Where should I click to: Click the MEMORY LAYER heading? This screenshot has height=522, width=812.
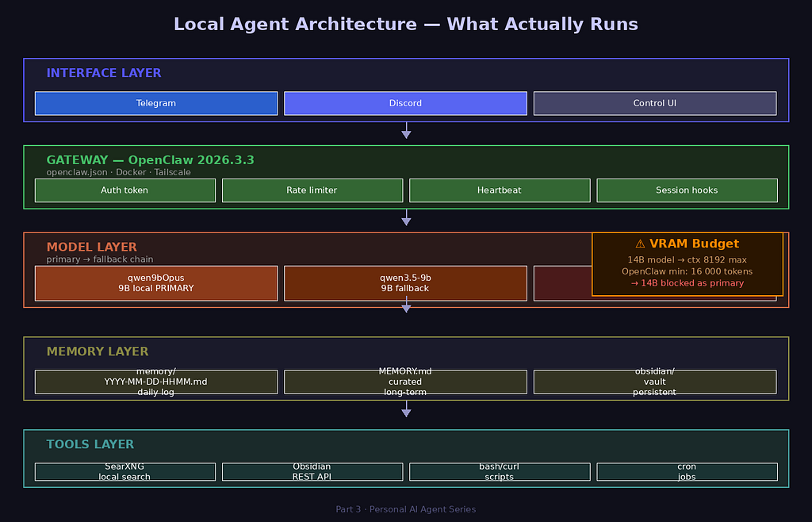click(98, 351)
